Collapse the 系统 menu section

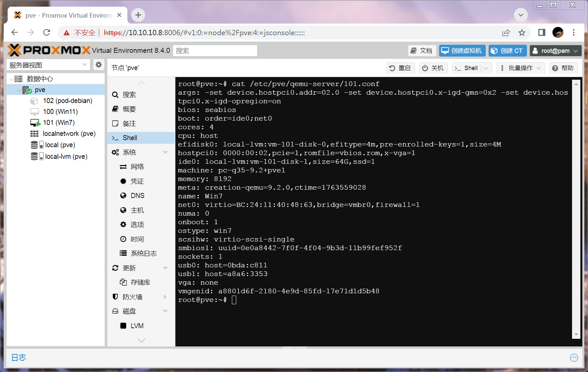tap(165, 152)
